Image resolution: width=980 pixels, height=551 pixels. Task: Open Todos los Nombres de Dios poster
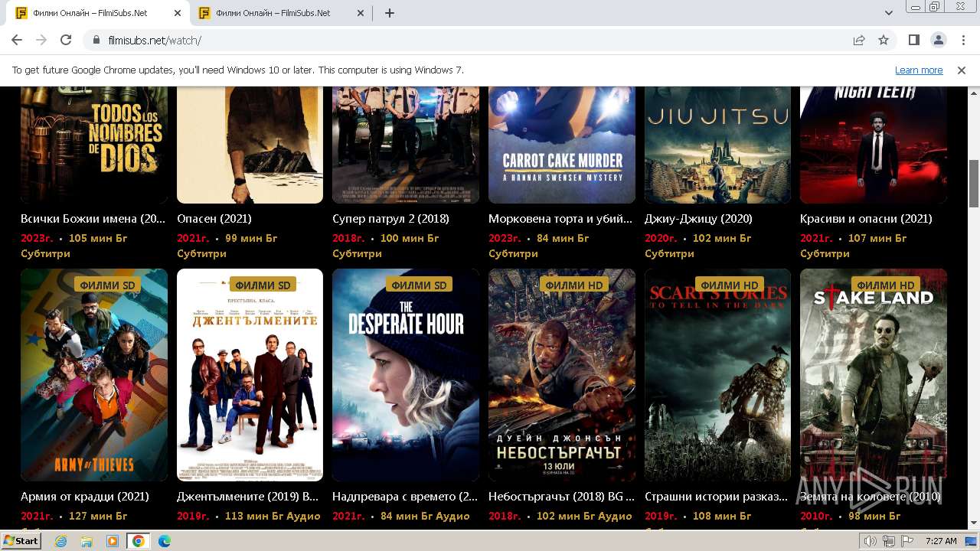[94, 145]
